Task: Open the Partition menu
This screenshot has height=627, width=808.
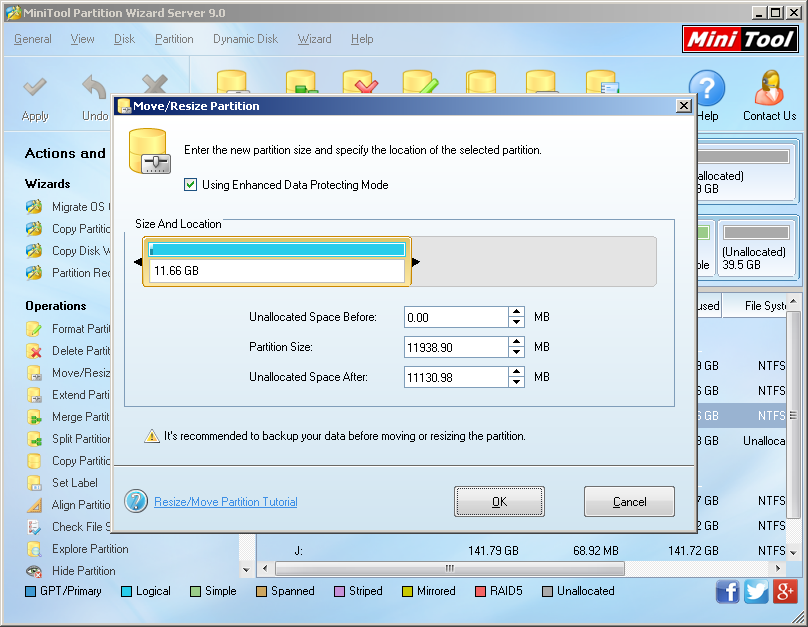Action: [174, 39]
